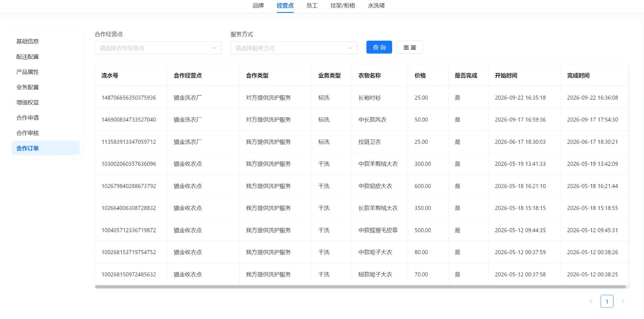Image resolution: width=644 pixels, height=319 pixels.
Task: Switch to the 品牌 tab
Action: [258, 6]
